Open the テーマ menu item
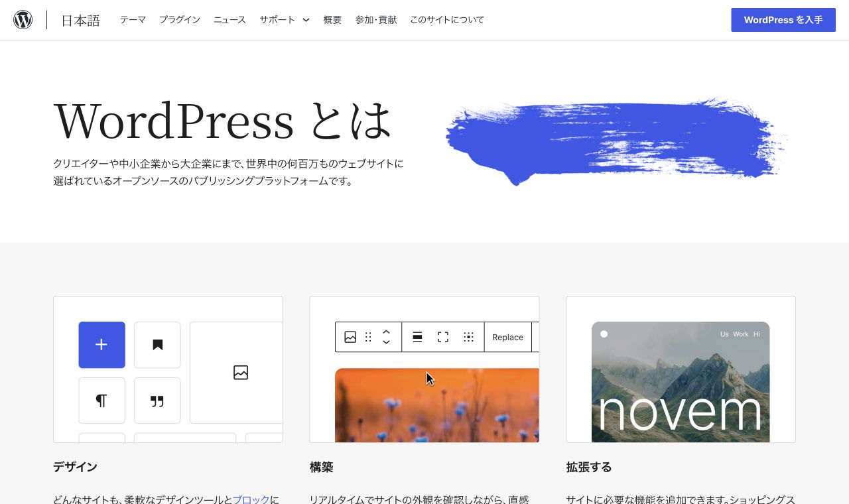Image resolution: width=849 pixels, height=504 pixels. (133, 20)
